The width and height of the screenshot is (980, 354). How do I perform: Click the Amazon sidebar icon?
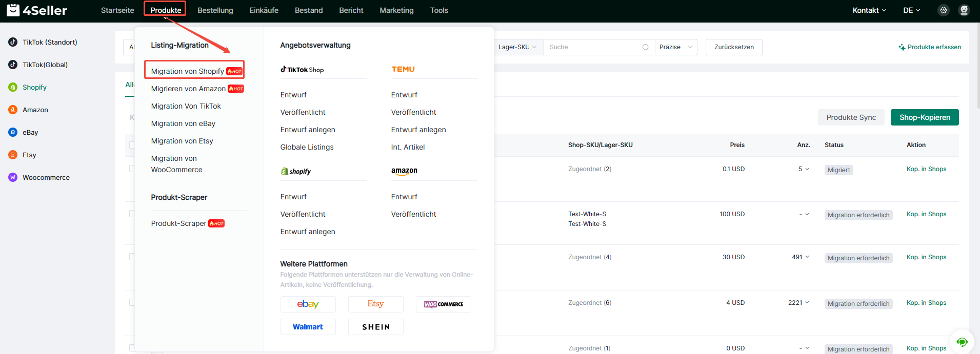pos(13,110)
